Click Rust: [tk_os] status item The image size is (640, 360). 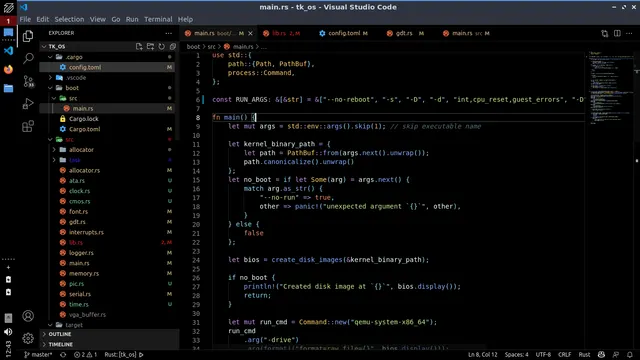point(124,355)
